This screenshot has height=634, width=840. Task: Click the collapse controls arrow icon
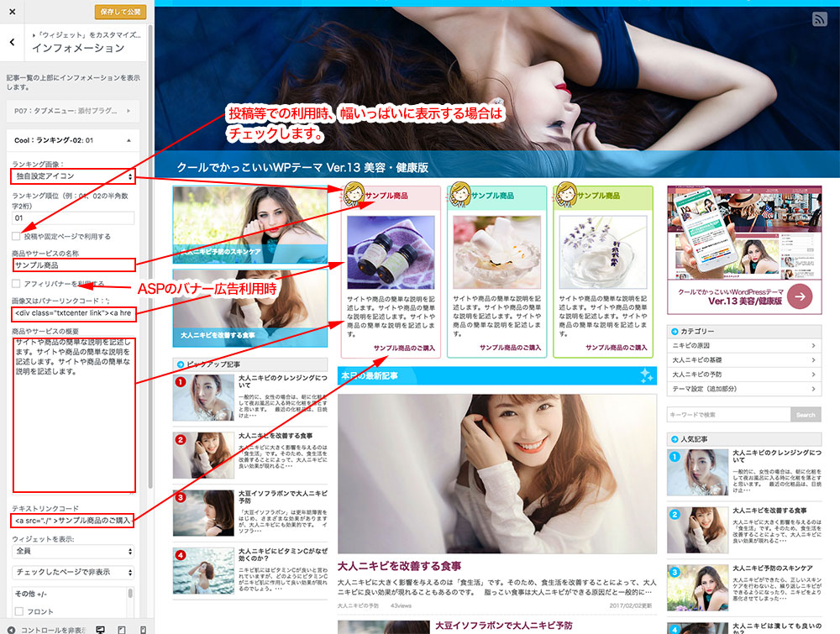[11, 630]
